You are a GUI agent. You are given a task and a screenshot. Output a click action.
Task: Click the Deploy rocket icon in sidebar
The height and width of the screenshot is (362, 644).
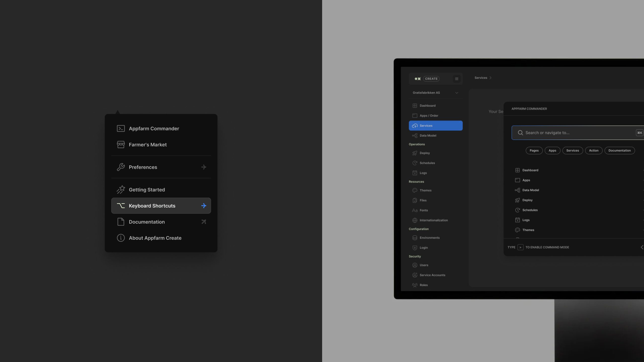[415, 153]
